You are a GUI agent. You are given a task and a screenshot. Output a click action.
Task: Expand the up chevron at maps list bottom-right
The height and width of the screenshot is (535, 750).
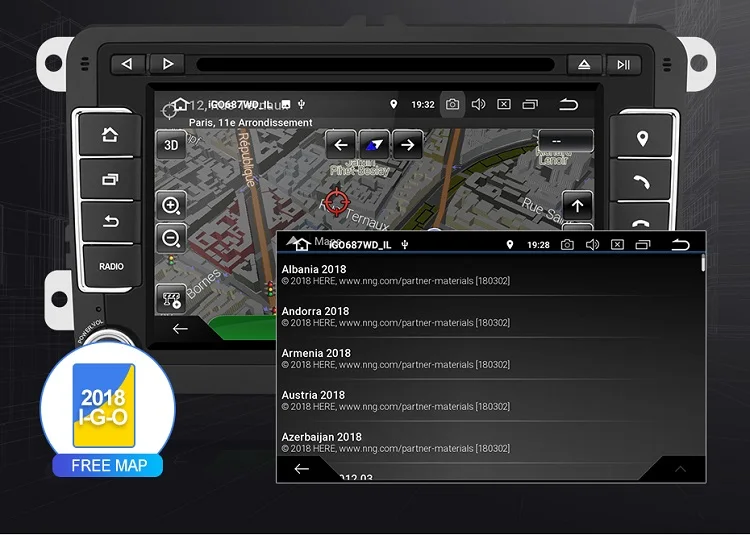(x=680, y=469)
